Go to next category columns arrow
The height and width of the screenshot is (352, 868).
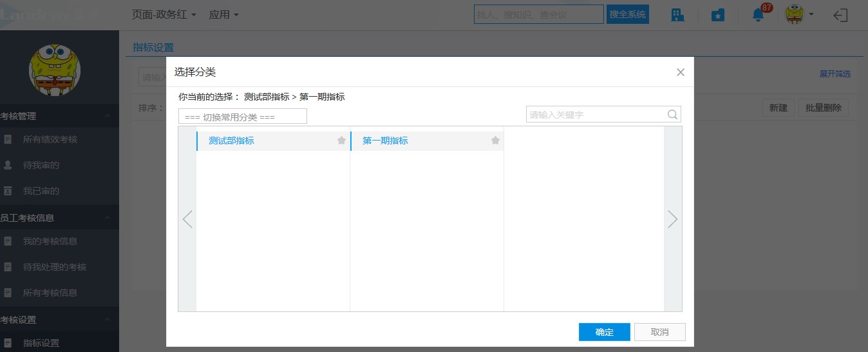click(x=672, y=219)
